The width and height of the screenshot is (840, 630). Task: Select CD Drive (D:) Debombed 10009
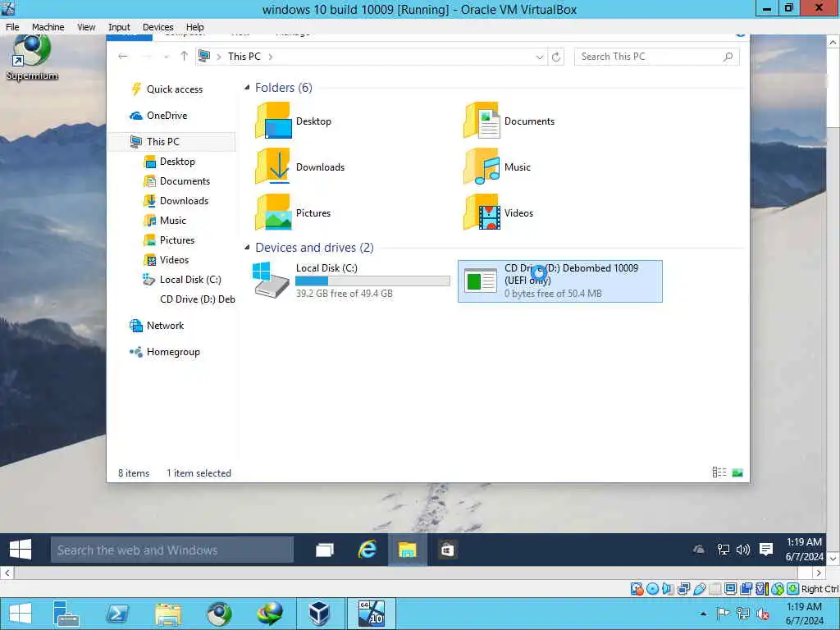pos(559,281)
